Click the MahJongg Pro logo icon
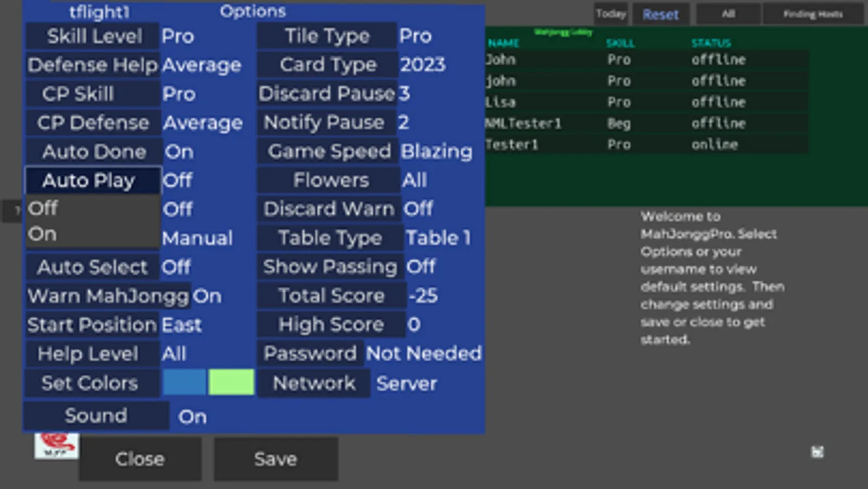 coord(56,446)
